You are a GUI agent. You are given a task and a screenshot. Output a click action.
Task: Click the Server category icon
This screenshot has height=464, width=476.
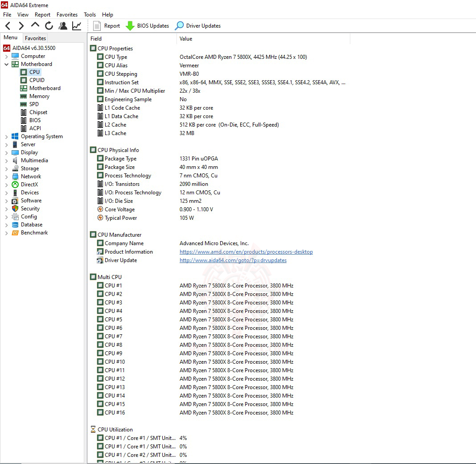pyautogui.click(x=15, y=144)
